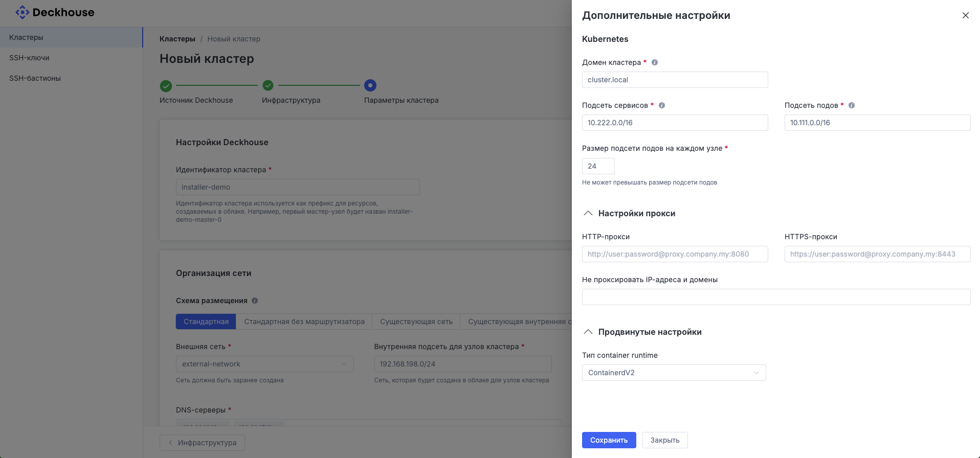Click the Дополнительные настройки panel title
The width and height of the screenshot is (980, 458).
click(656, 15)
